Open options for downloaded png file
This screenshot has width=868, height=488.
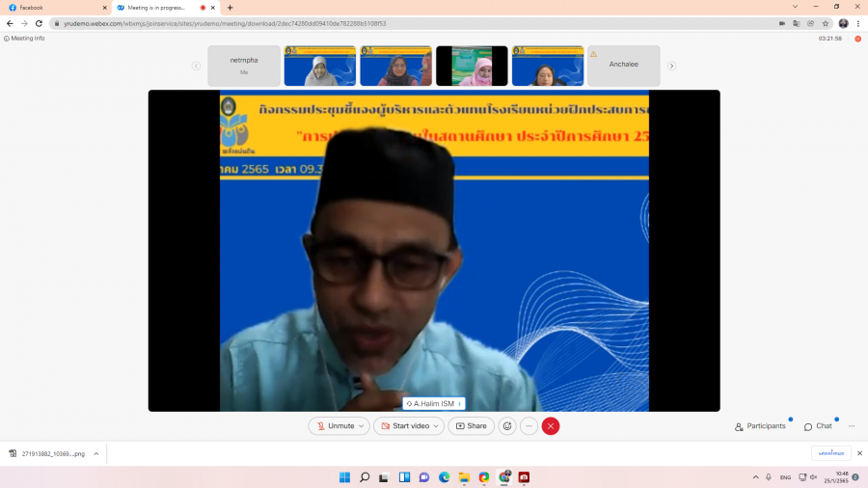coord(95,453)
